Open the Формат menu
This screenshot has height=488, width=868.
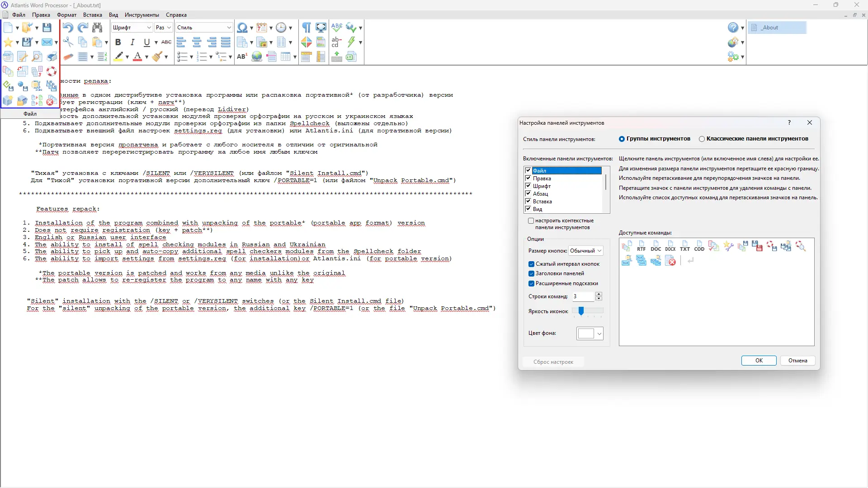click(66, 15)
